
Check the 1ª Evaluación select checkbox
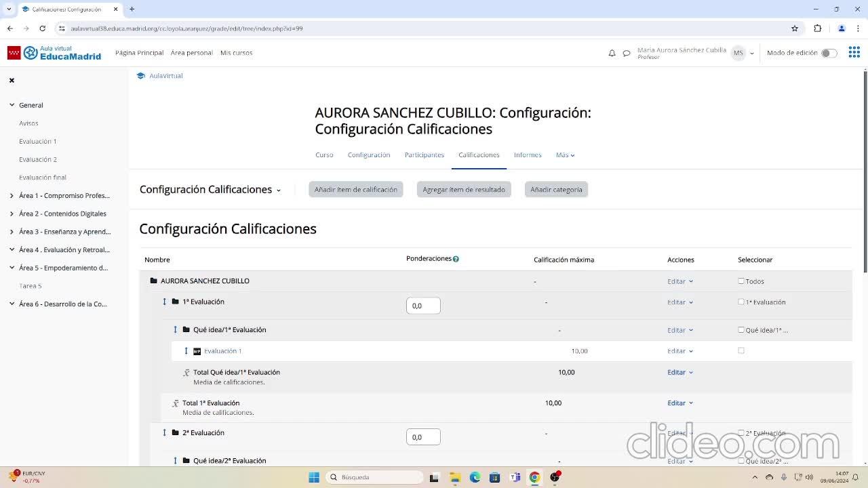[x=741, y=302]
